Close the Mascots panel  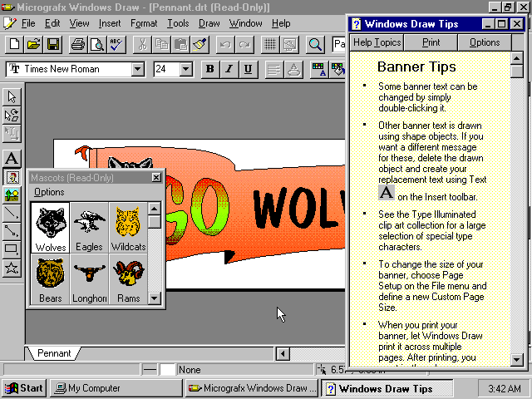click(x=156, y=177)
